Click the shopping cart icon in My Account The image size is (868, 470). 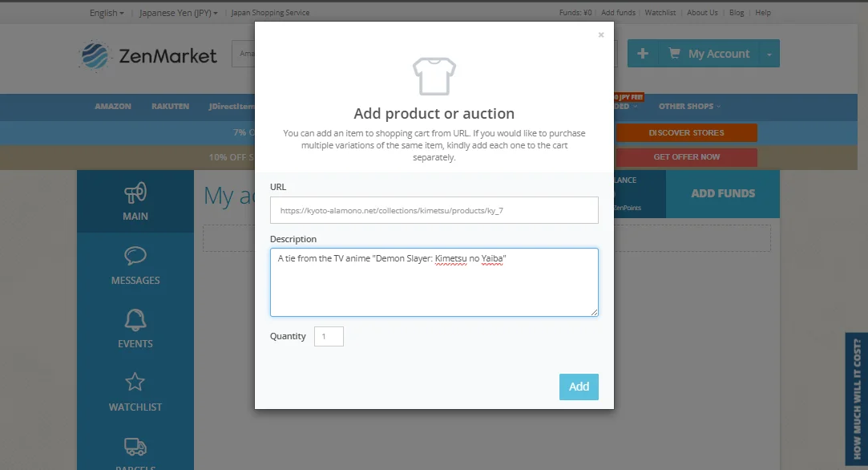click(x=674, y=53)
